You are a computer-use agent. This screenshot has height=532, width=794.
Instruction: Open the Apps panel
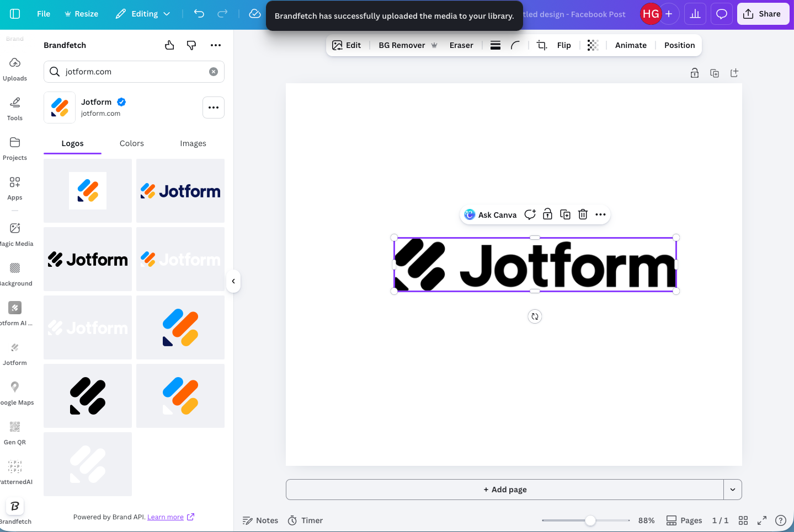[x=14, y=188]
